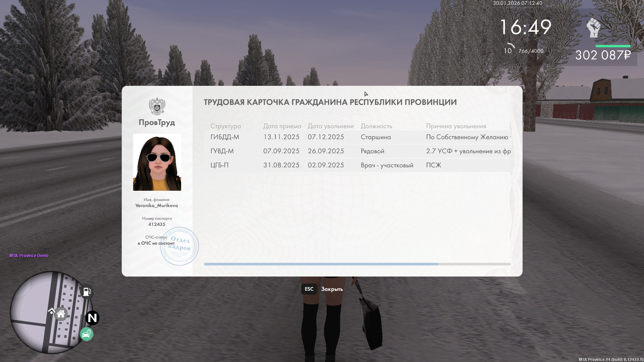Click the Причина увольнения column header

(x=456, y=126)
